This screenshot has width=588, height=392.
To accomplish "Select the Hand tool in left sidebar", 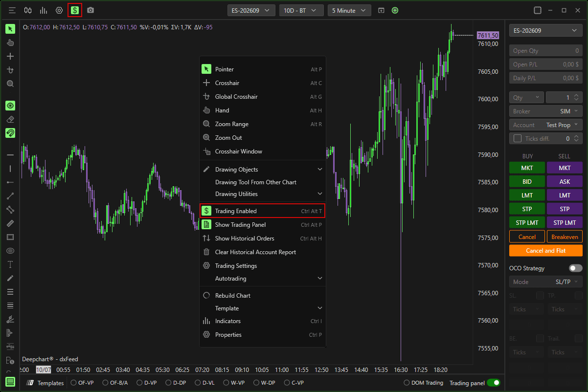I will [10, 43].
